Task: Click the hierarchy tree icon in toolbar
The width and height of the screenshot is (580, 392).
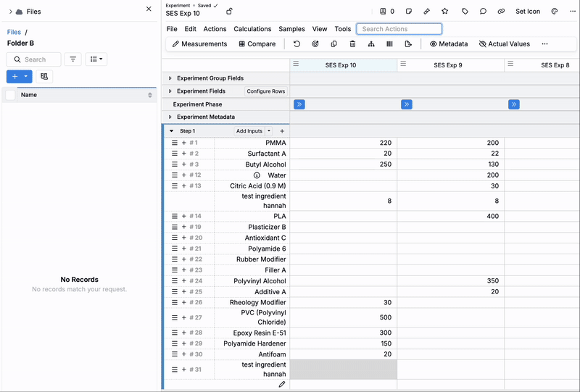Action: (x=371, y=44)
